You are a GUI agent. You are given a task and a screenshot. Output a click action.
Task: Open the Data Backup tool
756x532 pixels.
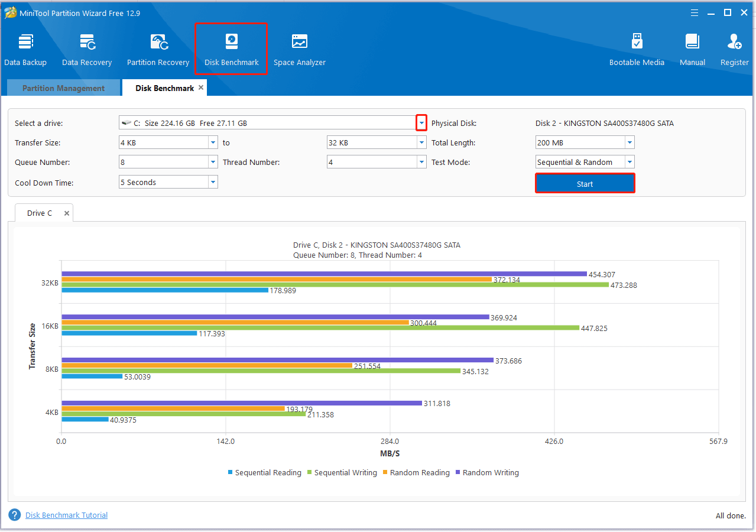pos(25,43)
